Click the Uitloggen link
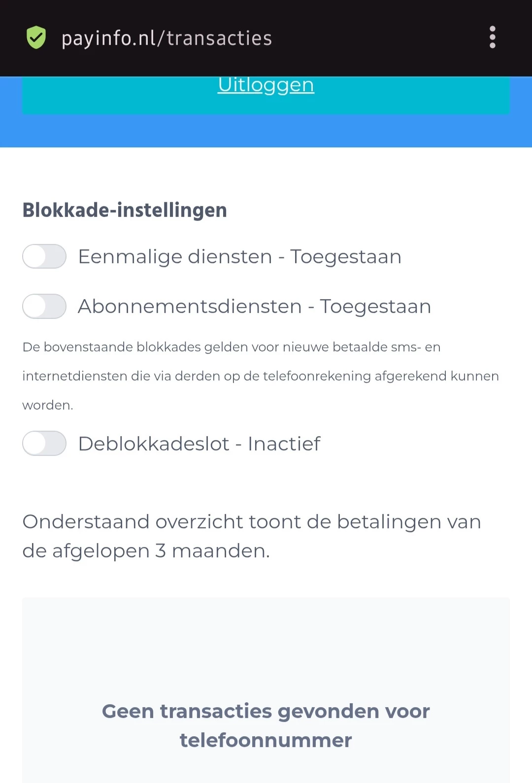 coord(266,85)
